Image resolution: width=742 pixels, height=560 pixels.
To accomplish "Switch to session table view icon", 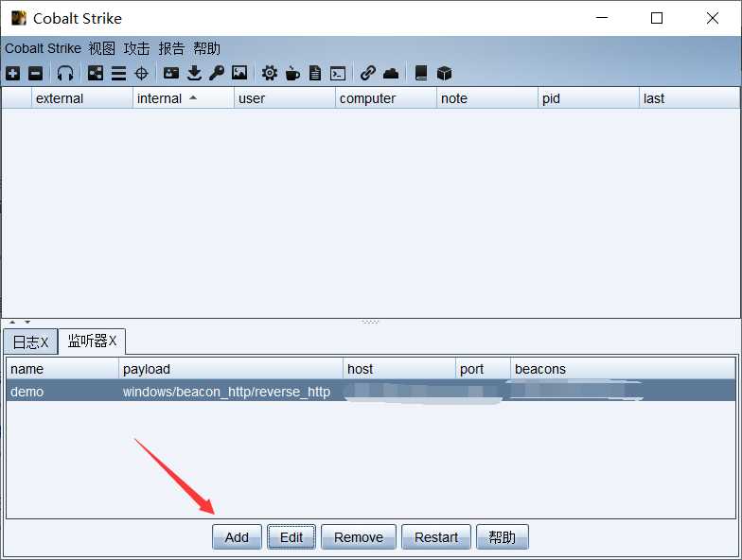I will click(x=118, y=74).
